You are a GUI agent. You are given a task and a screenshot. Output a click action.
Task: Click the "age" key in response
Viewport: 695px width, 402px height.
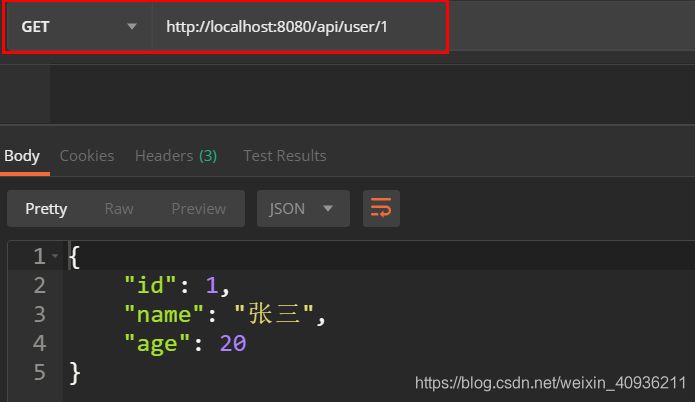[157, 344]
